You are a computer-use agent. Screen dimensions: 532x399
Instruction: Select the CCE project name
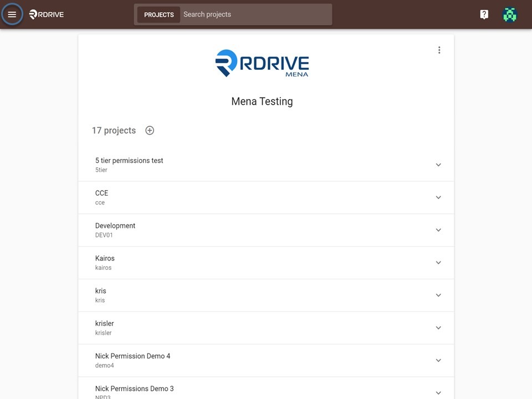[x=101, y=193]
